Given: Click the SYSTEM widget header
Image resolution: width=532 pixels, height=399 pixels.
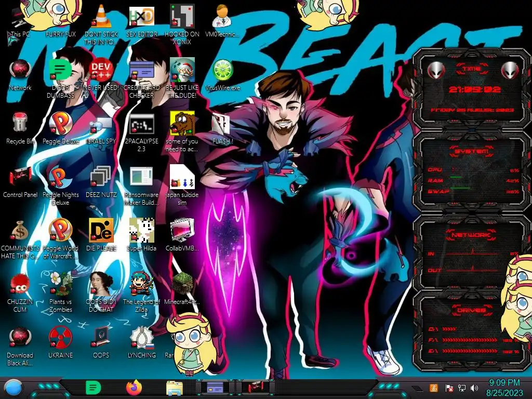Looking at the screenshot, I should point(471,151).
